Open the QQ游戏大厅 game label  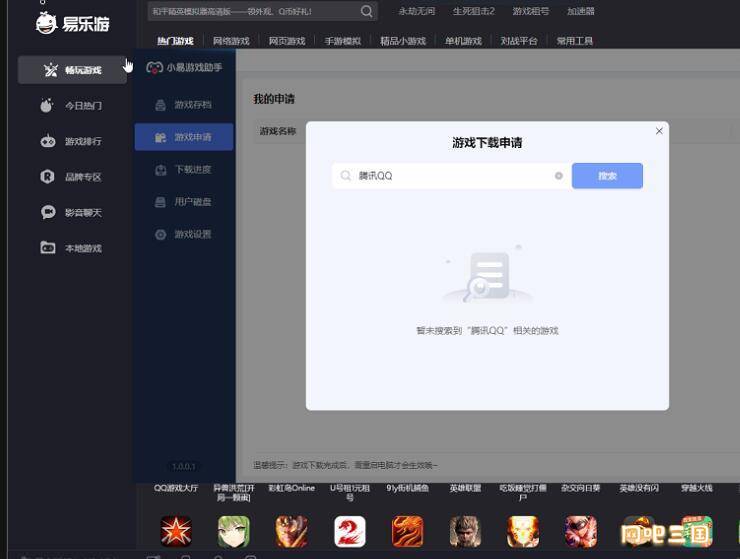pyautogui.click(x=176, y=488)
